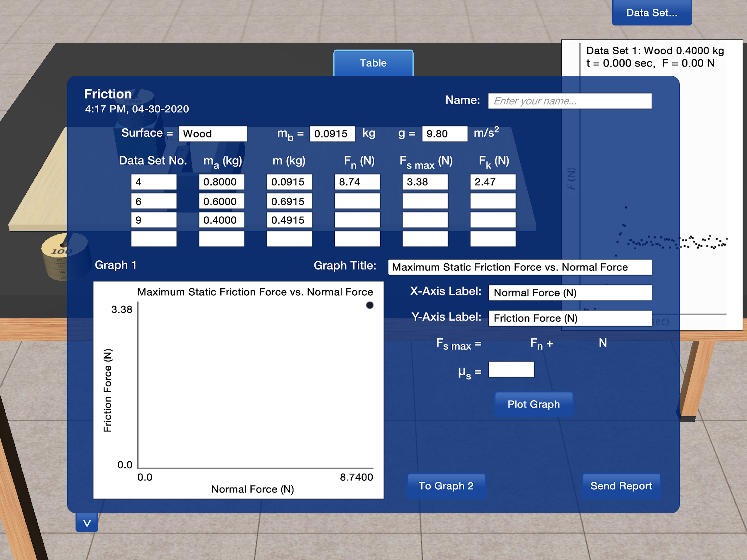
Task: Click empty Fn cell in data set 9 row
Action: [x=357, y=220]
